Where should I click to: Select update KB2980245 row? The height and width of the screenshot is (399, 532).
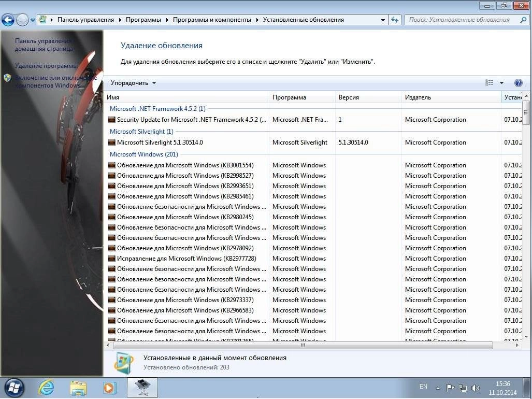pos(313,217)
